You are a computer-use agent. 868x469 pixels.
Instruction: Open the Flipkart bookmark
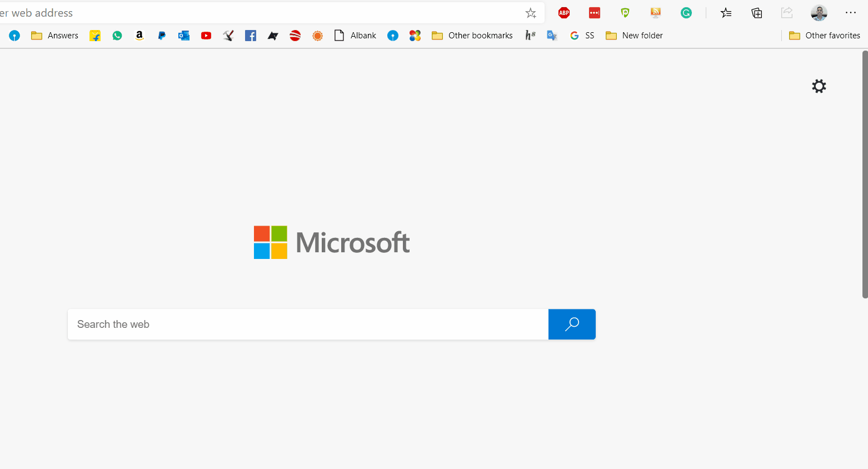coord(95,36)
